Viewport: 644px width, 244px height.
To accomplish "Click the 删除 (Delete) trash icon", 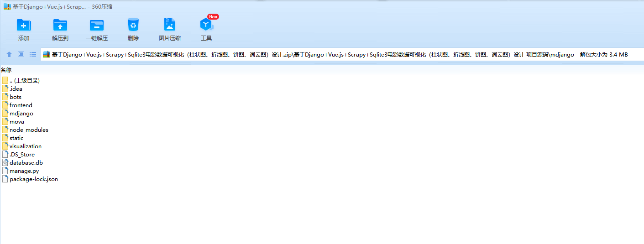I will coord(133,25).
